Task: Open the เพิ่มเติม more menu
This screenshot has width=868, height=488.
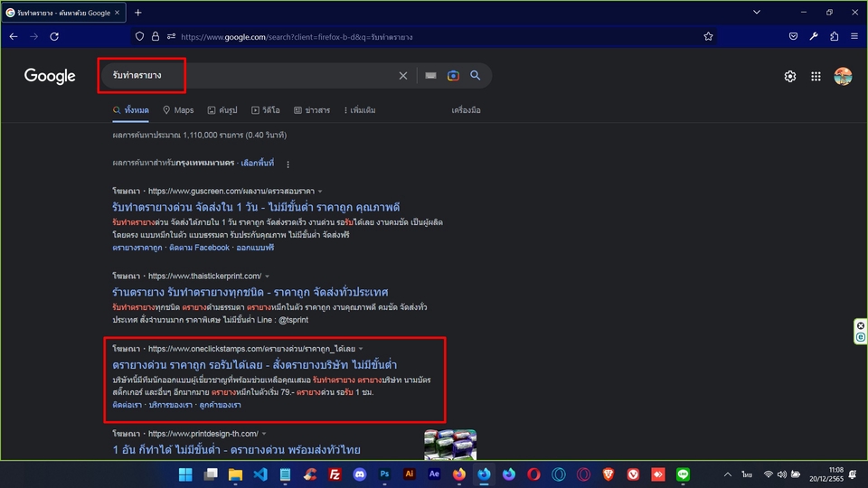Action: click(x=359, y=110)
